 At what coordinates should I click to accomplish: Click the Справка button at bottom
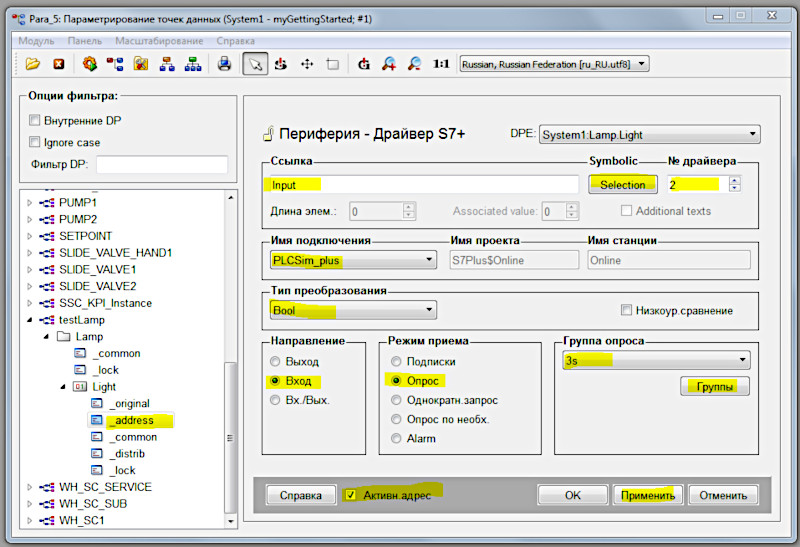point(301,495)
